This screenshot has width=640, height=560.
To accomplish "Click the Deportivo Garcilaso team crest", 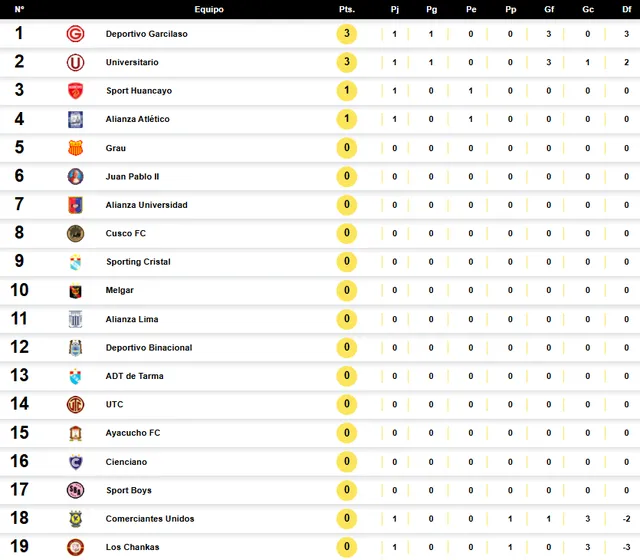I will (x=76, y=34).
